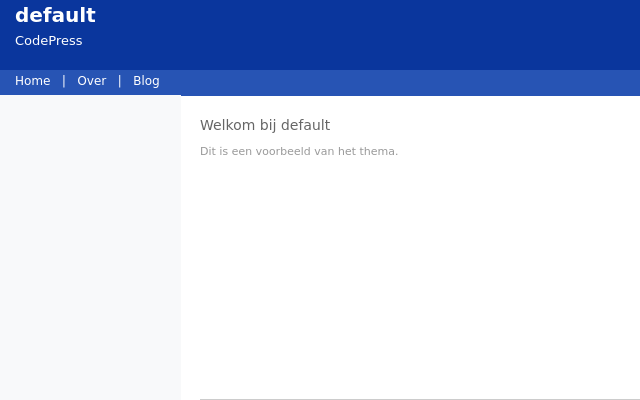Click the bold 'default' site title

[56, 16]
